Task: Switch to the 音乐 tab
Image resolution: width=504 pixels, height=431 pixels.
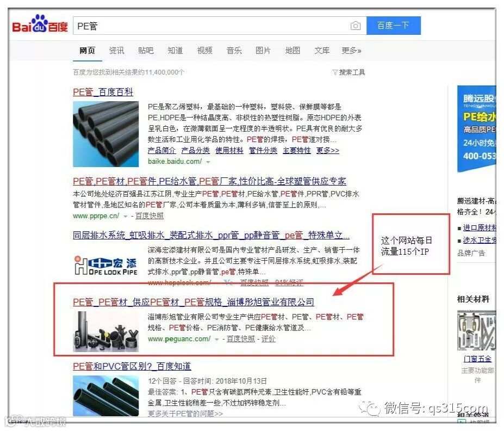Action: [234, 51]
